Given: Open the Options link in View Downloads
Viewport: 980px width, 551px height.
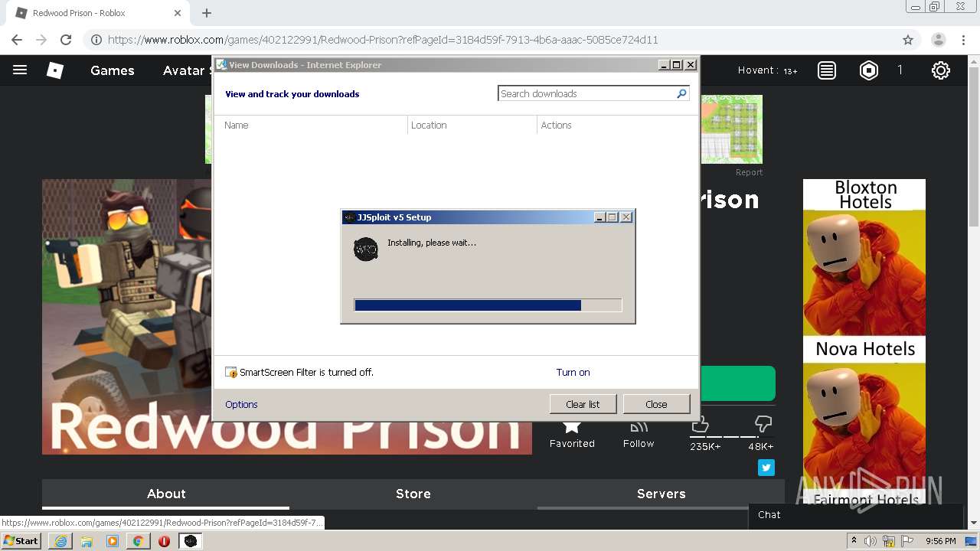Looking at the screenshot, I should pos(241,404).
